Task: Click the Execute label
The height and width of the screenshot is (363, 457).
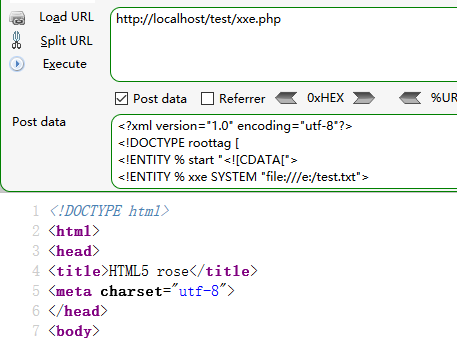Action: (65, 64)
